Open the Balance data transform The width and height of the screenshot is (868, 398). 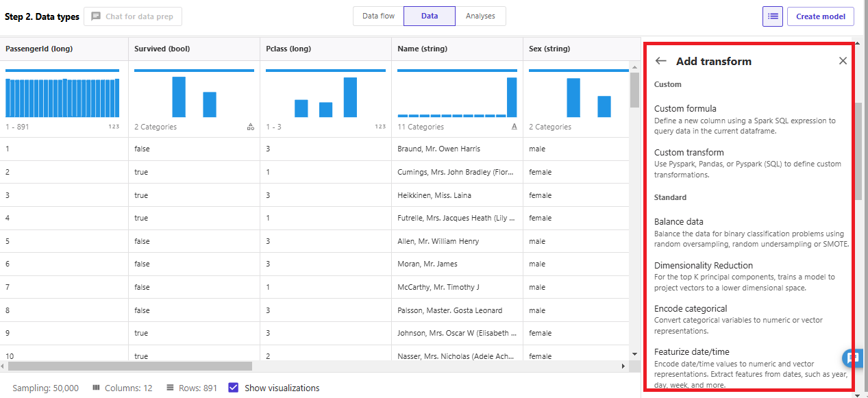coord(679,222)
